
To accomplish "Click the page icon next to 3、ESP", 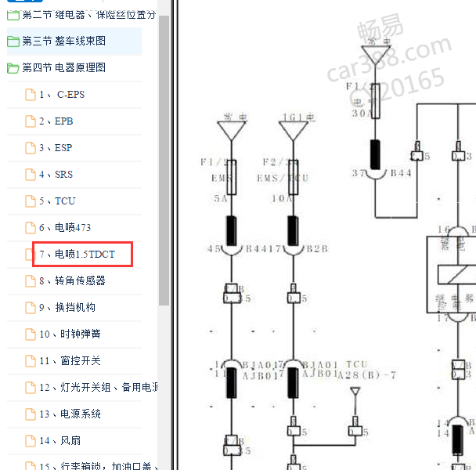I will tap(31, 148).
